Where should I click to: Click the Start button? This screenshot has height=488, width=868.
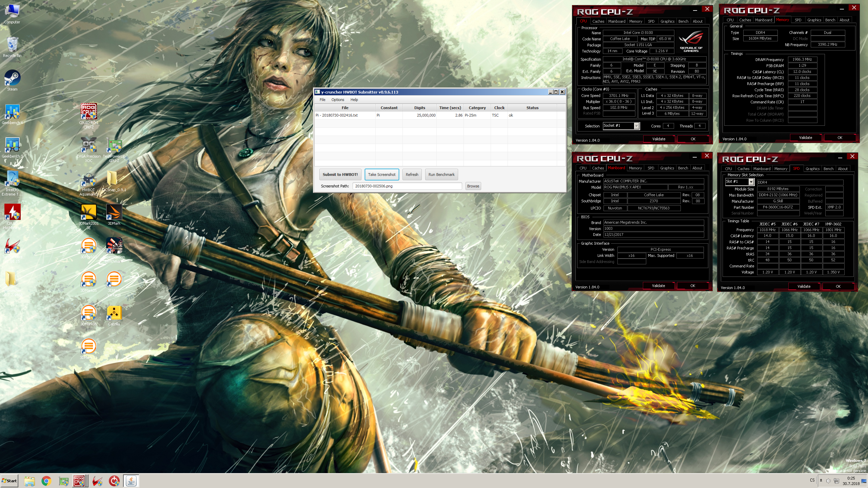click(x=9, y=481)
